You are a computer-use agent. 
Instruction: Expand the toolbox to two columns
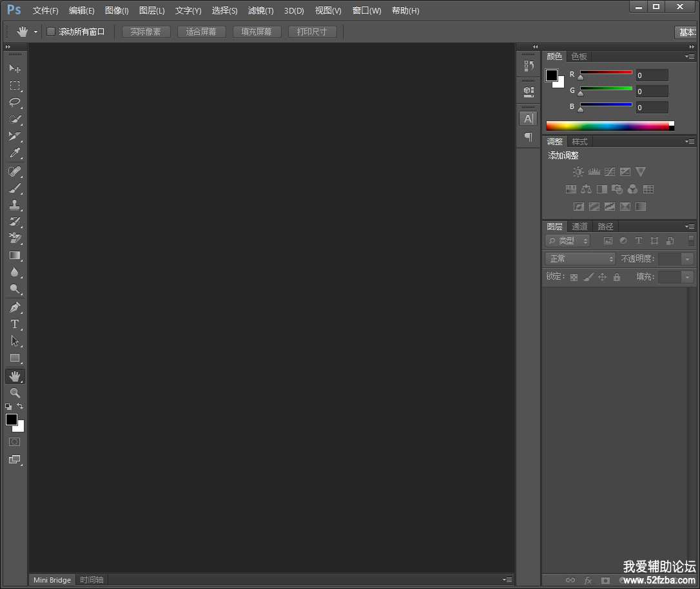click(x=8, y=47)
